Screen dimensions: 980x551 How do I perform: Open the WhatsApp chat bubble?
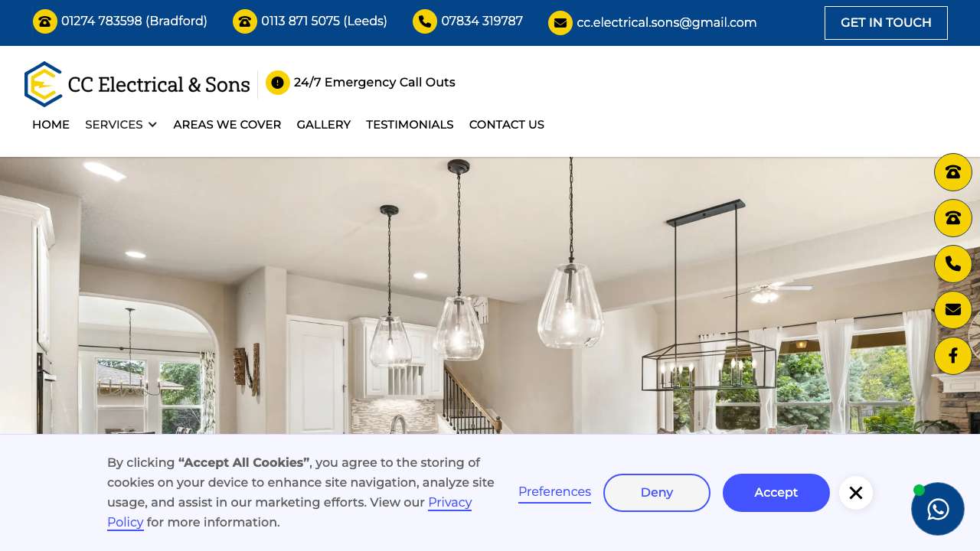click(938, 509)
